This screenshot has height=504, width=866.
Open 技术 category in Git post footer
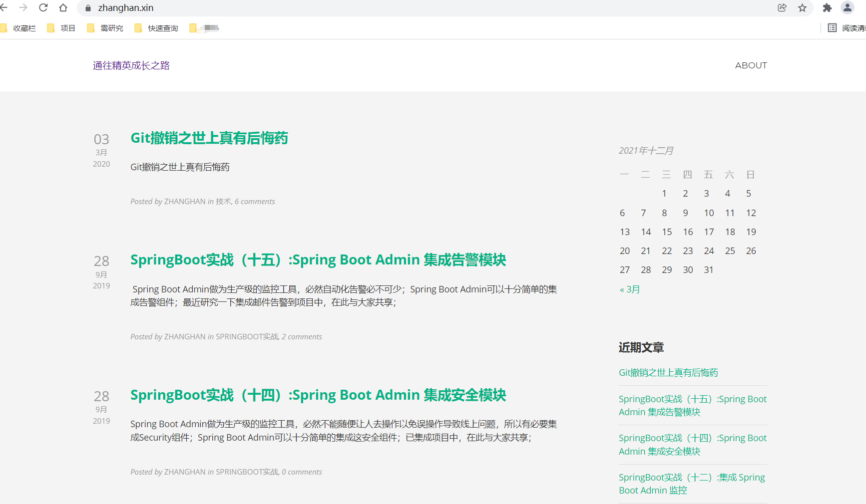tap(223, 202)
